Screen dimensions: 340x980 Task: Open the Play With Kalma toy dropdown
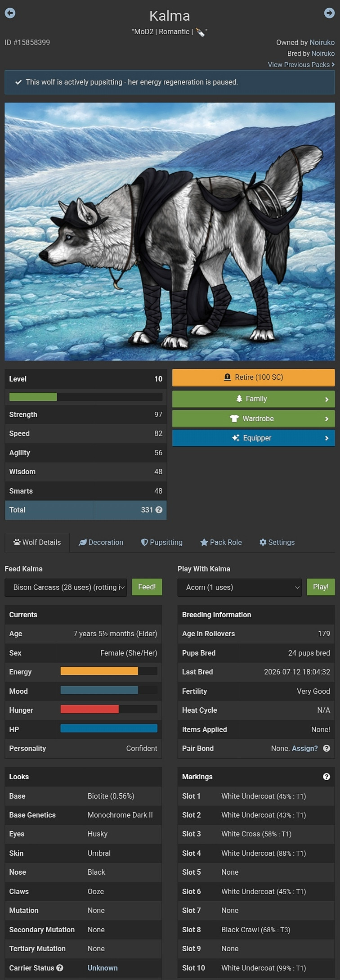pyautogui.click(x=239, y=587)
